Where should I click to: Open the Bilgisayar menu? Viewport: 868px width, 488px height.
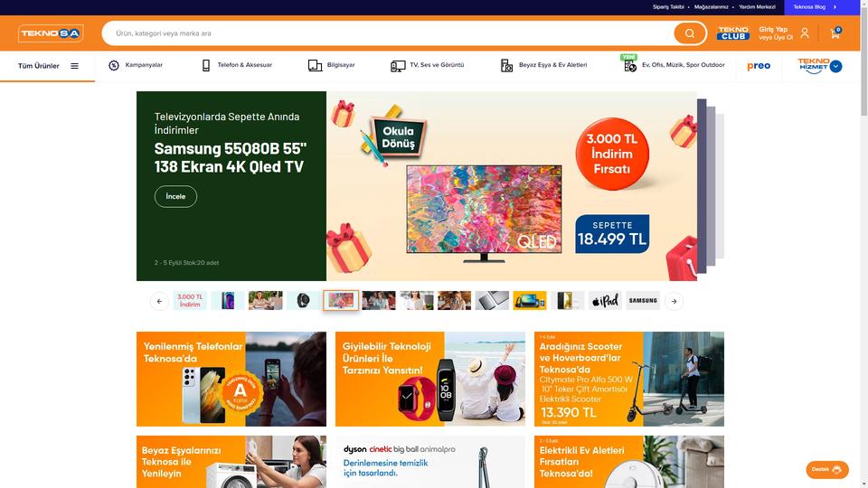(331, 65)
